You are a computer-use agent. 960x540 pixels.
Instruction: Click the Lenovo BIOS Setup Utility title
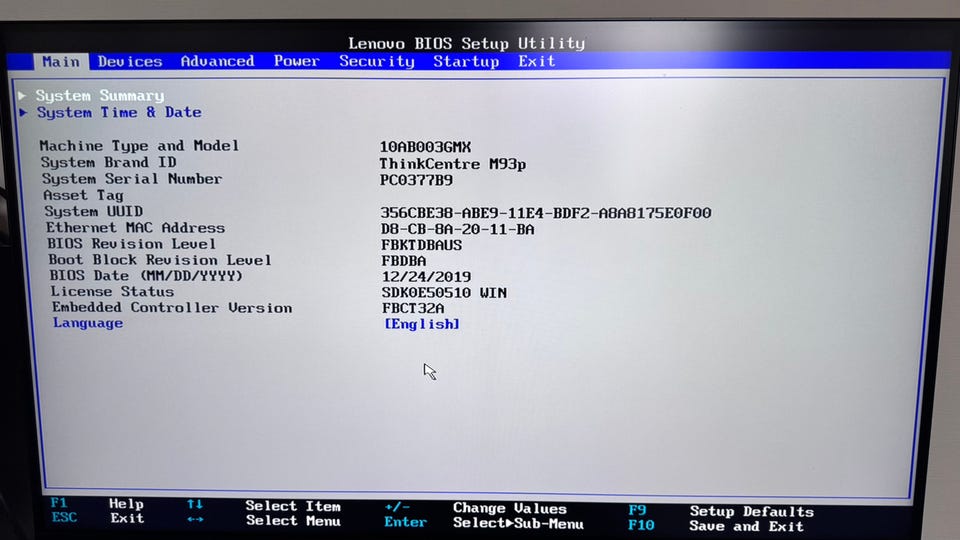(467, 43)
